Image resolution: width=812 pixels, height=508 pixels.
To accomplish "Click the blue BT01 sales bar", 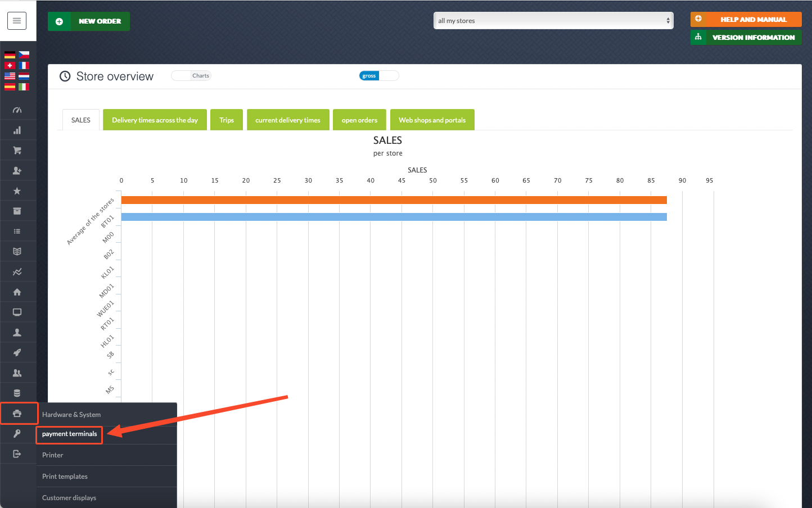I will pos(394,217).
